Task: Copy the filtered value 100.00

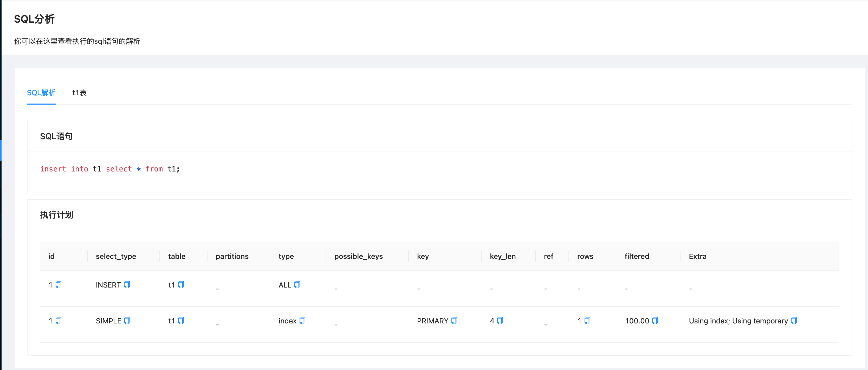Action: tap(655, 321)
